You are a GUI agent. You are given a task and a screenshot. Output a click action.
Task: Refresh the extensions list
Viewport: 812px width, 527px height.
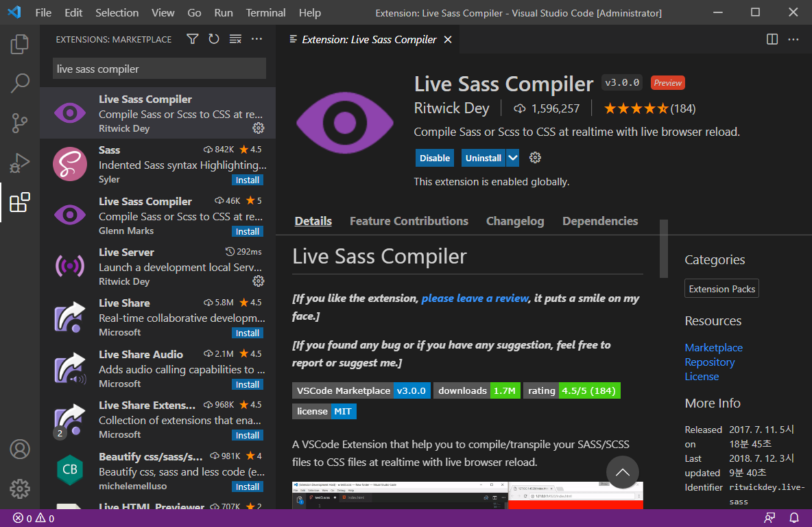pos(214,39)
